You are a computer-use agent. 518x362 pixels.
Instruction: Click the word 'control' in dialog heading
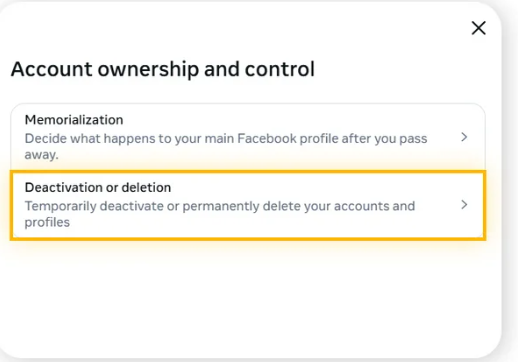tap(280, 69)
